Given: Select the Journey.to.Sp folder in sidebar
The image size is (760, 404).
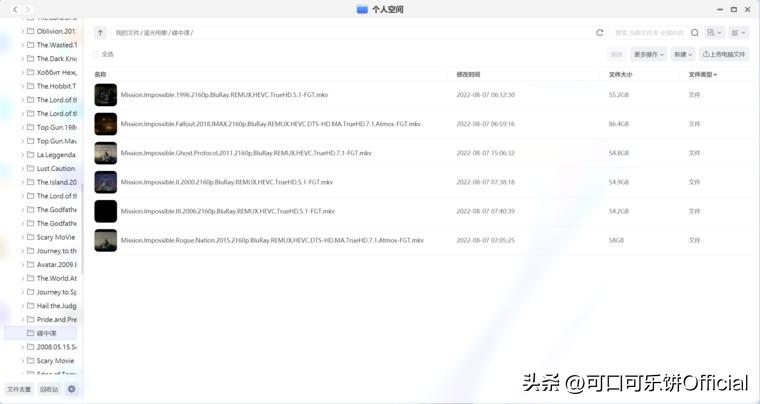Looking at the screenshot, I should point(56,292).
